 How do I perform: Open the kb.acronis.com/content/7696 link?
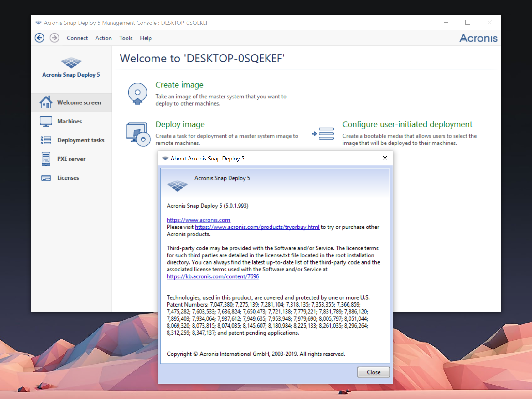pyautogui.click(x=213, y=276)
